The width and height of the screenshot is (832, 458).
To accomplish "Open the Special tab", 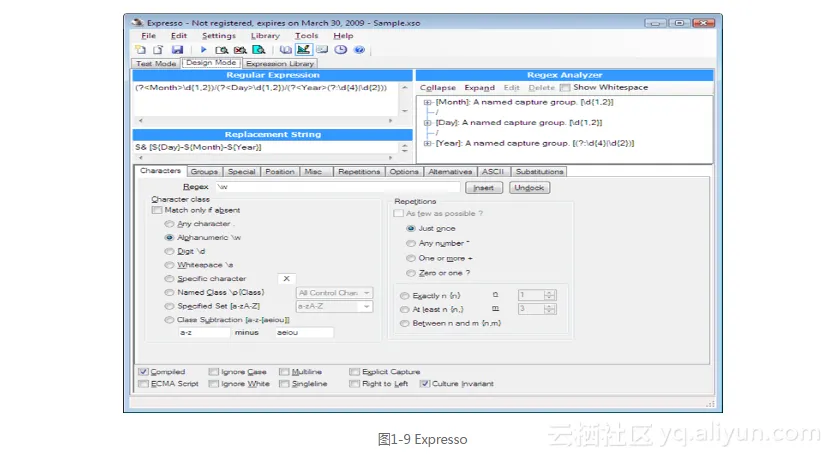I will [x=241, y=172].
